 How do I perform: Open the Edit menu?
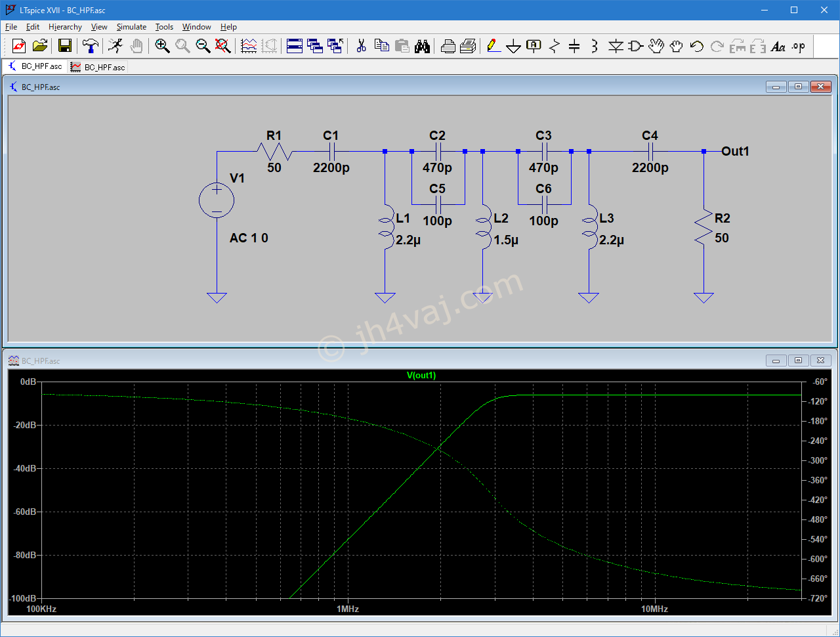click(33, 27)
